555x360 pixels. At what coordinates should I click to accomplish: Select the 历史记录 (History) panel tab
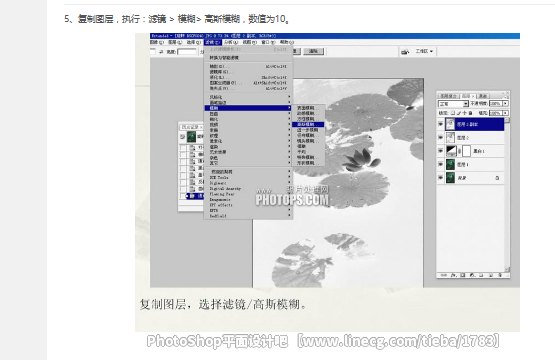(x=191, y=127)
